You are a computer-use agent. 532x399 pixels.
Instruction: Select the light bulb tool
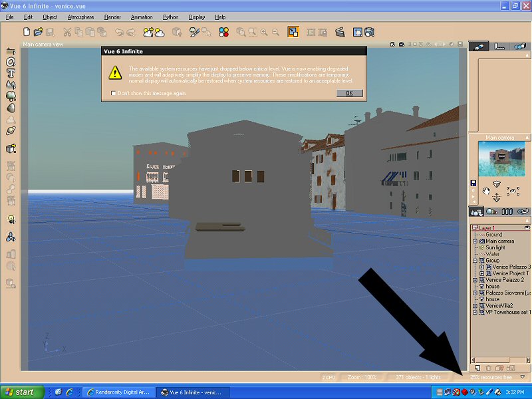(11, 219)
